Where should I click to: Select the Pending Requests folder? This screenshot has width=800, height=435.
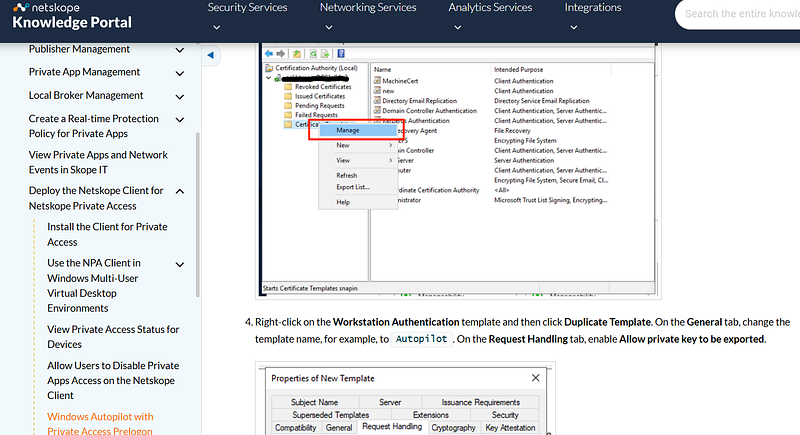[x=314, y=106]
